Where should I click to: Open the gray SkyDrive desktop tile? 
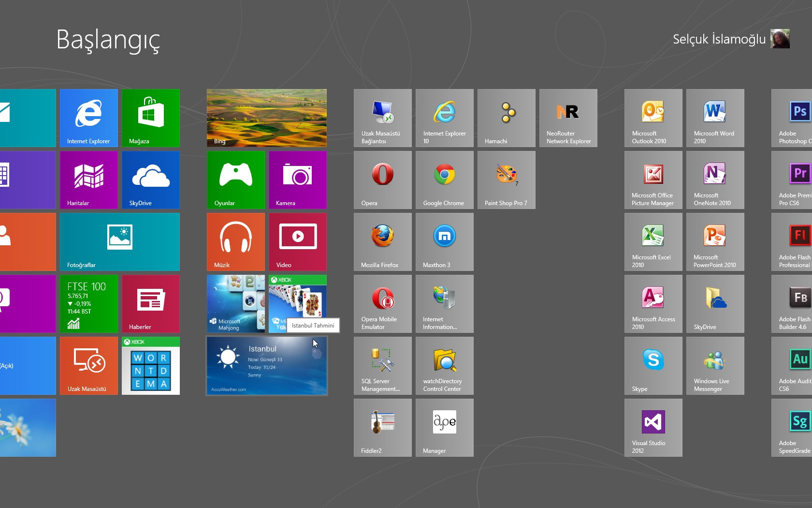[715, 304]
